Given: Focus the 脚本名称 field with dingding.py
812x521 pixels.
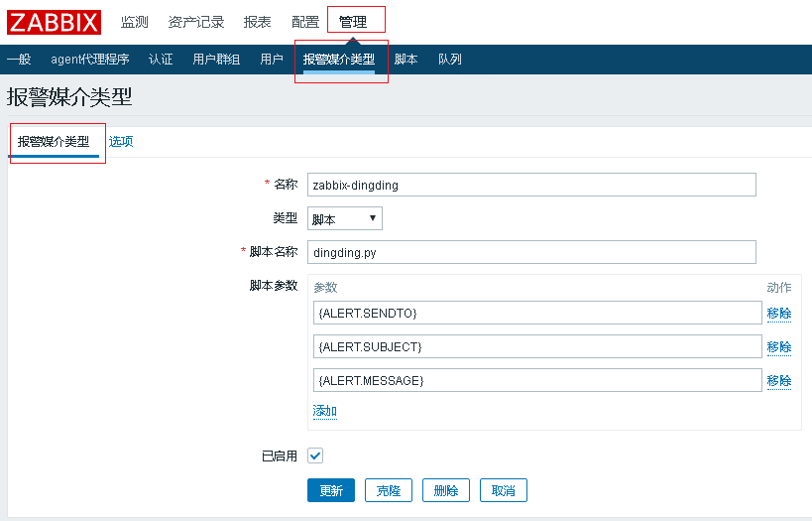Looking at the screenshot, I should click(x=531, y=252).
